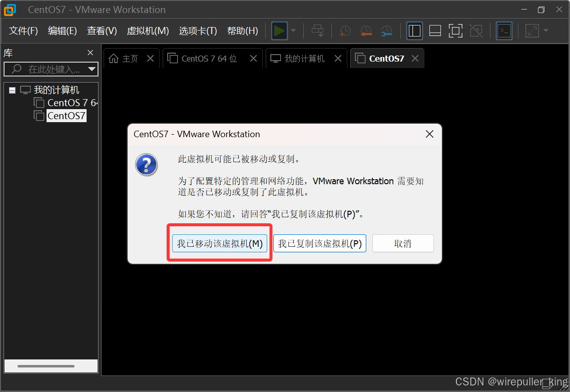Click the stretch guest display icon
Viewport: 570px width, 392px height.
pyautogui.click(x=532, y=31)
